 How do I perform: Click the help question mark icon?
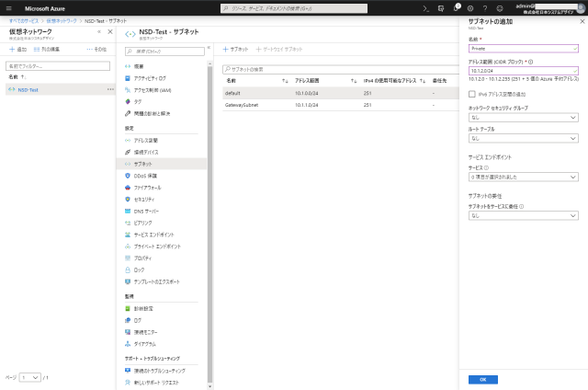[x=485, y=8]
